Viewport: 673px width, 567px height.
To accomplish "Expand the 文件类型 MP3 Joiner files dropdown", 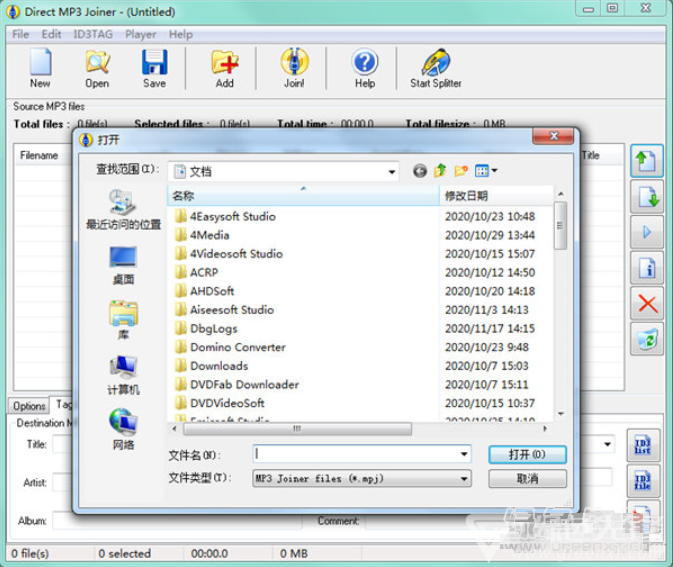I will (x=464, y=479).
